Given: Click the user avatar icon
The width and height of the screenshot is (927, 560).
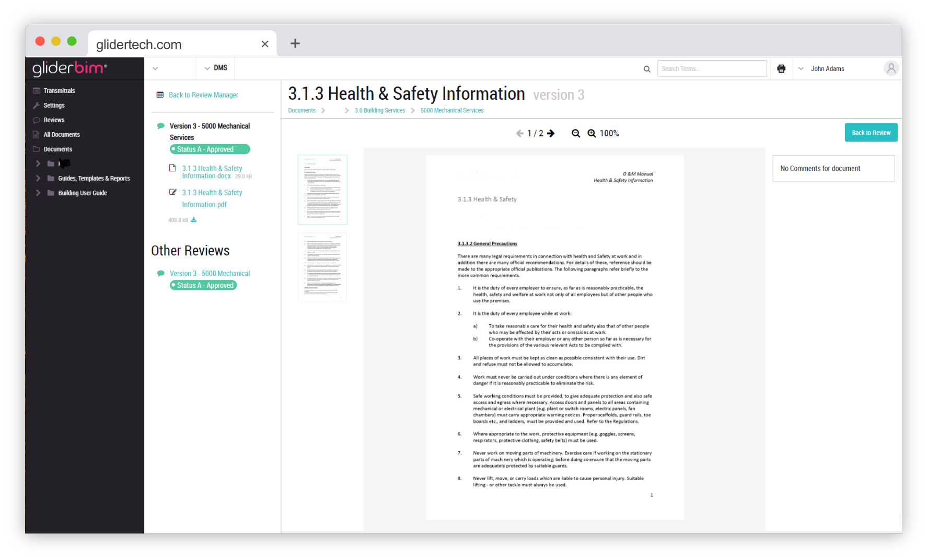Looking at the screenshot, I should click(891, 68).
